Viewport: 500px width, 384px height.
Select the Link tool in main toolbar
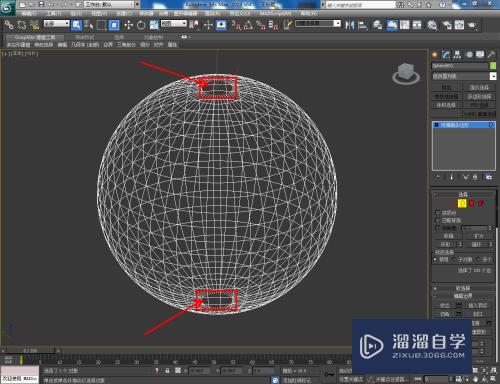9,25
